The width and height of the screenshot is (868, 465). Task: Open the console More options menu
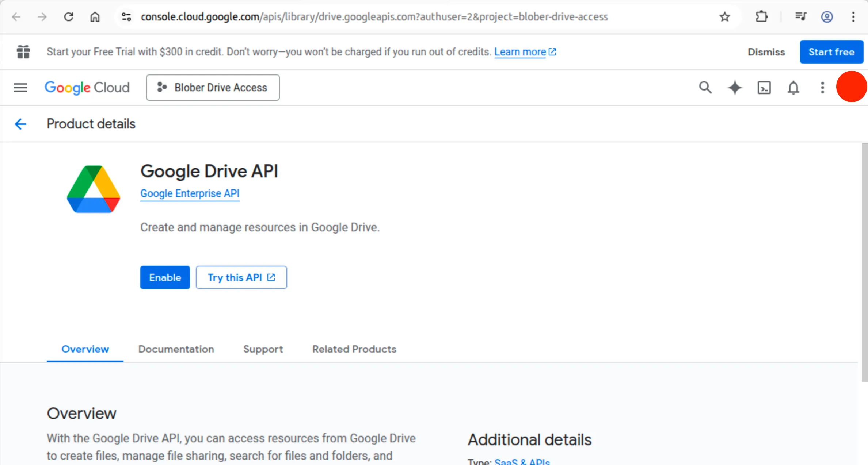click(822, 88)
